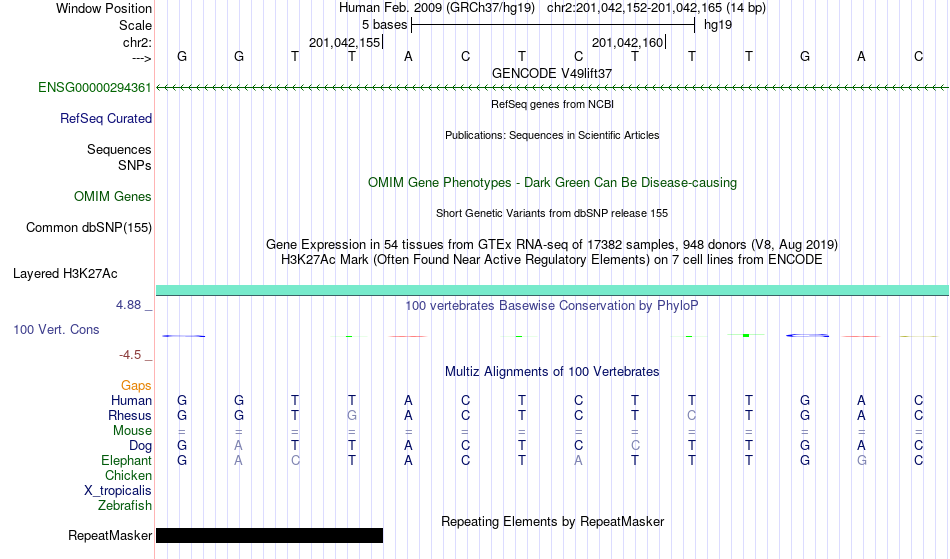The width and height of the screenshot is (950, 559).
Task: Click the X_tropicalis species label
Action: pyautogui.click(x=118, y=491)
